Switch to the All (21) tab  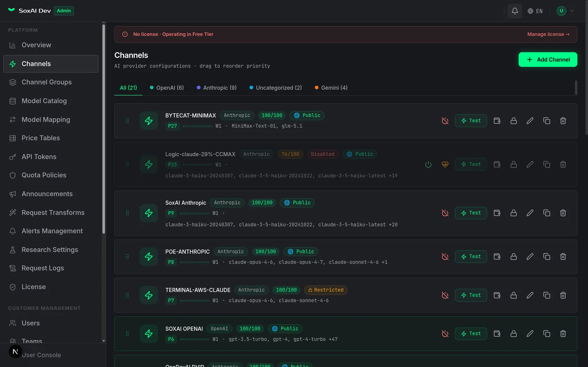point(128,88)
